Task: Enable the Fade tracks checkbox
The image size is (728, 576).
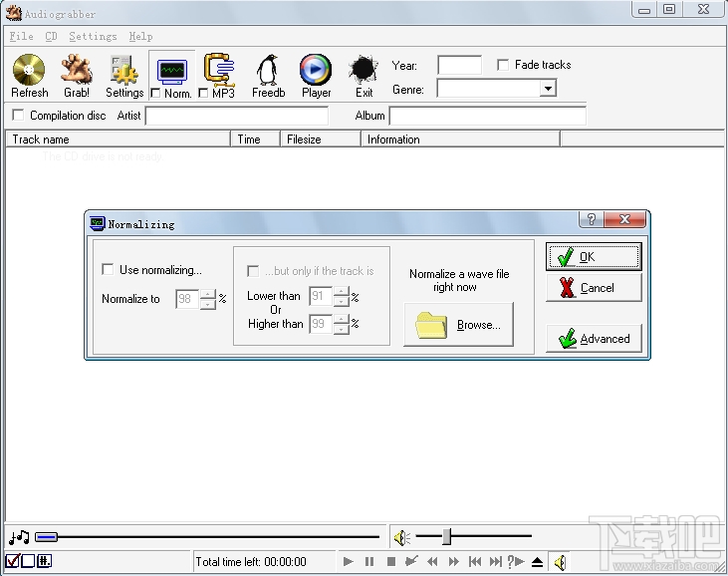Action: 503,65
